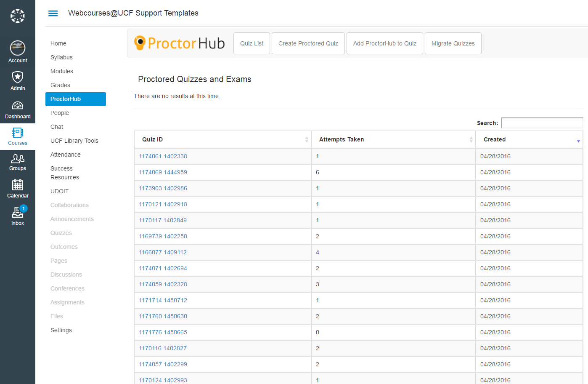Open Success Resources

tap(65, 173)
